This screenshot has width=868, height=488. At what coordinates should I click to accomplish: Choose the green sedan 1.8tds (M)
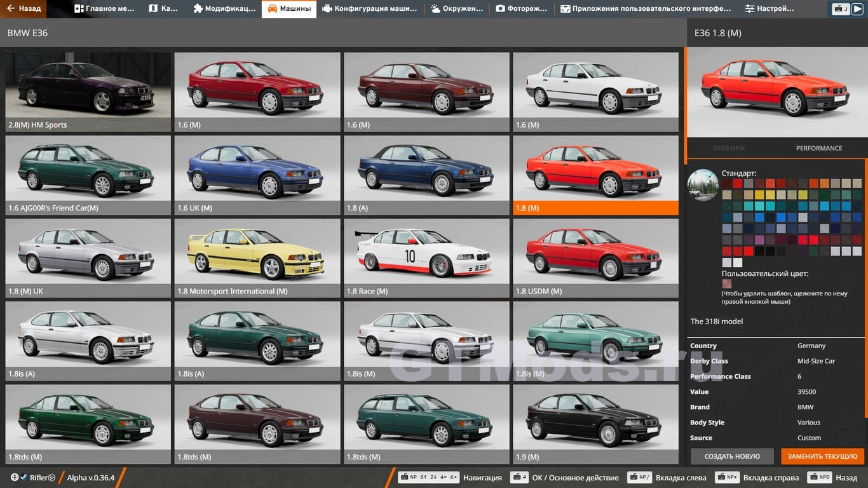(88, 424)
